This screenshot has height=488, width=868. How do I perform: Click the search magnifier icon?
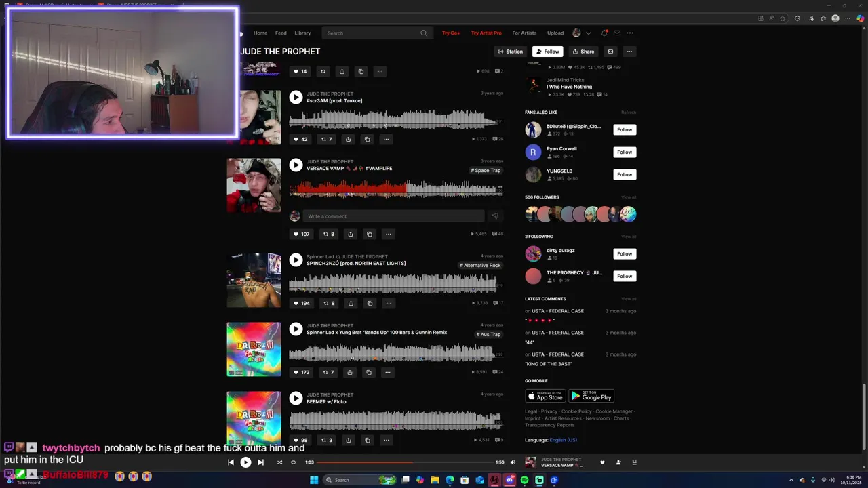point(424,33)
